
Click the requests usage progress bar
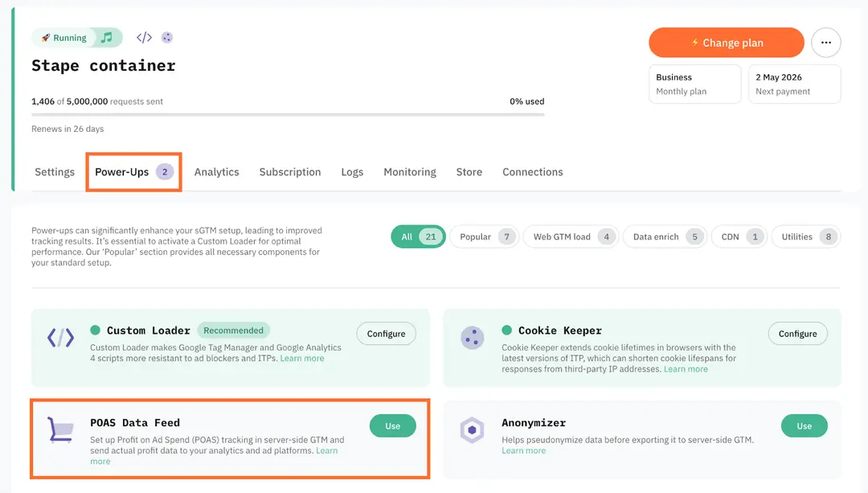pyautogui.click(x=288, y=114)
